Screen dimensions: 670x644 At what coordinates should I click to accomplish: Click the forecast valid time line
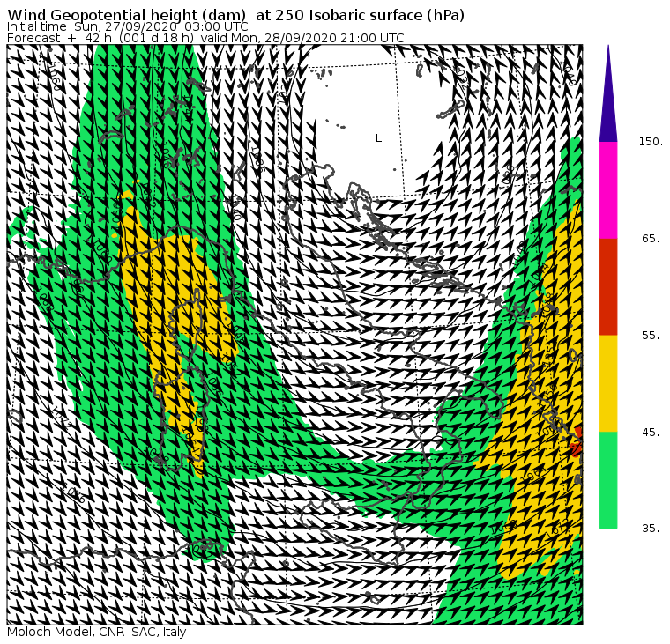pos(205,38)
